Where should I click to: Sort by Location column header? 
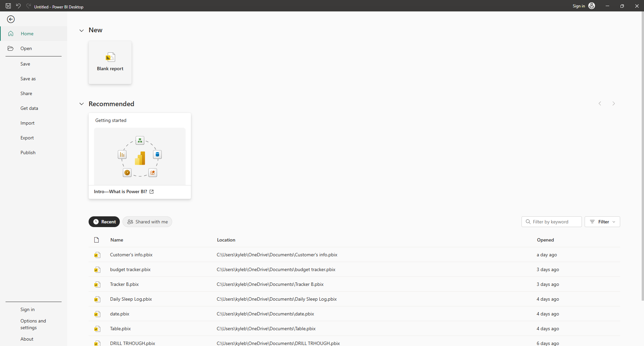click(x=226, y=240)
